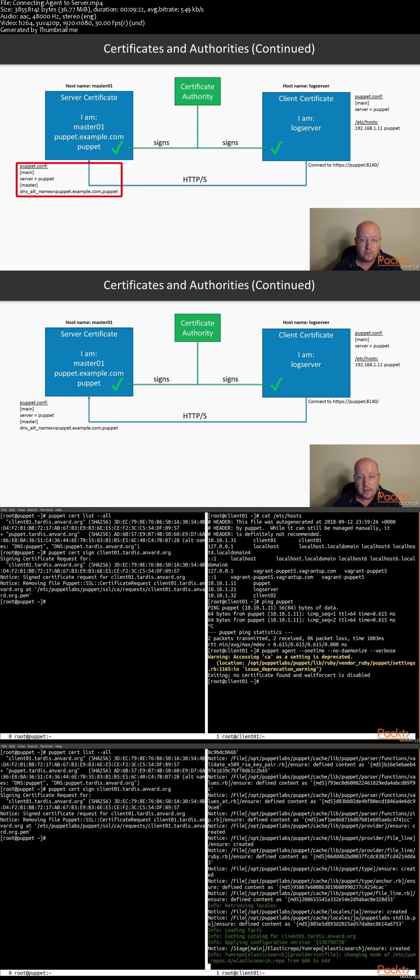Click 'Signing Certificate Request for:' in 00:06:57 frame
This screenshot has width=420, height=980.
tap(46, 559)
